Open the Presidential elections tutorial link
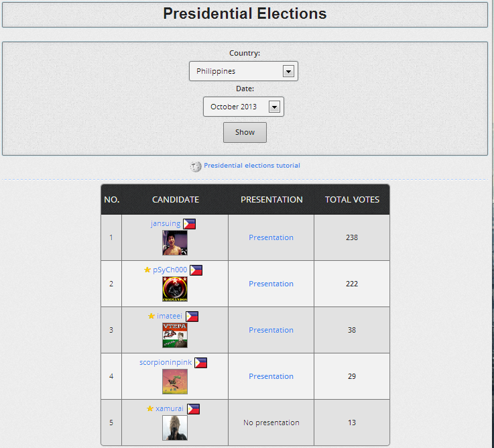This screenshot has height=448, width=494. click(252, 166)
